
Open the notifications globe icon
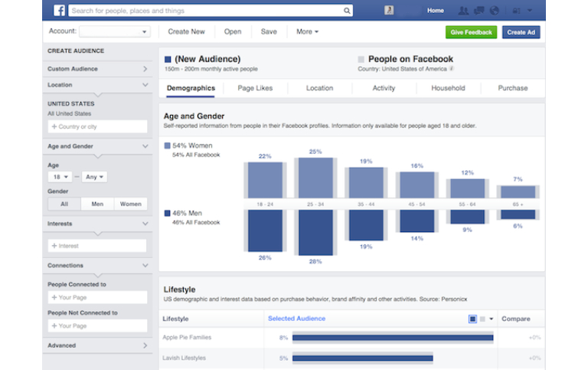coord(495,11)
